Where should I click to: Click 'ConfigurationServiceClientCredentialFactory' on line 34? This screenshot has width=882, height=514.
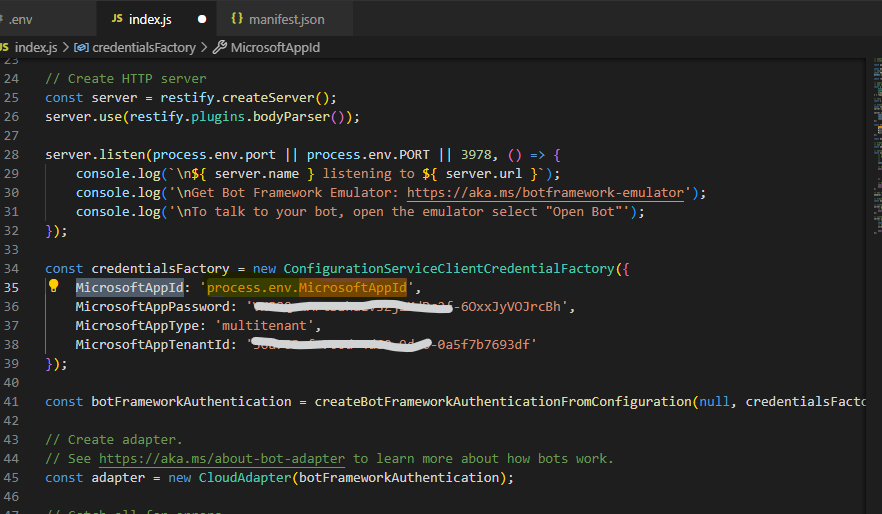[448, 269]
